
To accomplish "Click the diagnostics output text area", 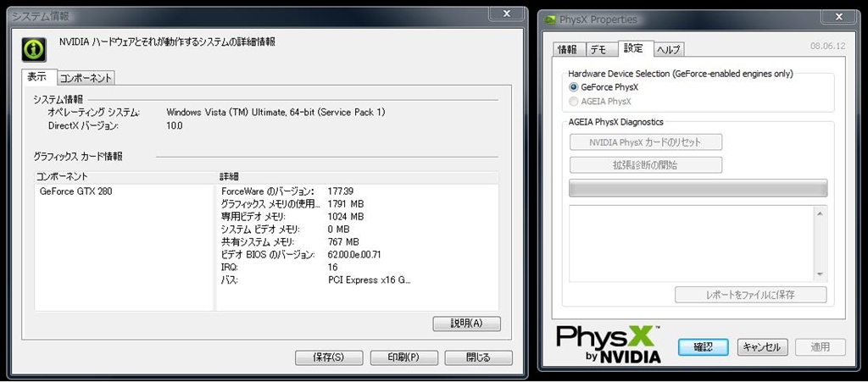I will click(x=690, y=243).
